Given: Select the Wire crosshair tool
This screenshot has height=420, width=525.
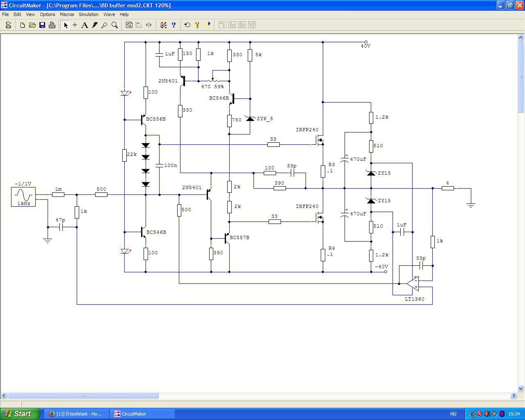Looking at the screenshot, I should [75, 25].
